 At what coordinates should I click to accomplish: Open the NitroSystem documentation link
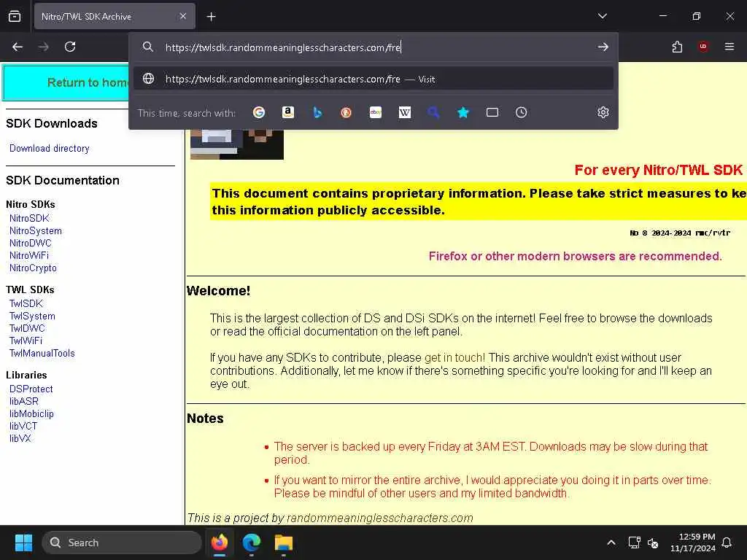[x=36, y=230]
